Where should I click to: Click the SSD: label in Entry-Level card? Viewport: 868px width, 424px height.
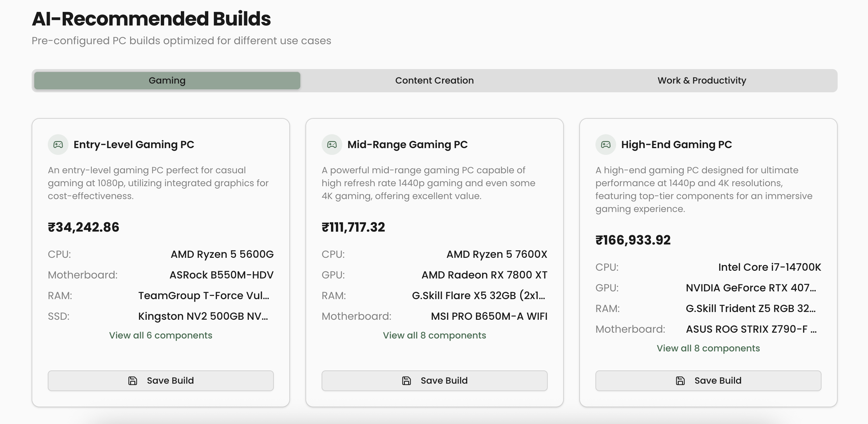tap(59, 316)
